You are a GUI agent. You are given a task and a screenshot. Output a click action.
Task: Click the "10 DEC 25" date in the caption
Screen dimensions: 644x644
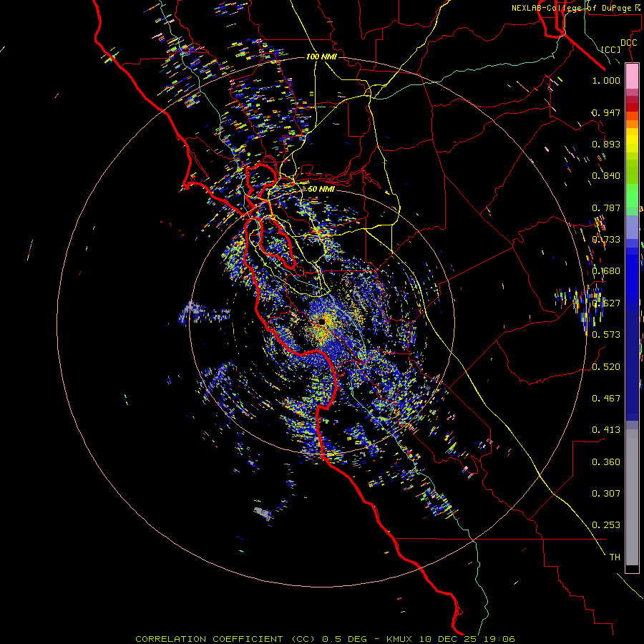pyautogui.click(x=449, y=639)
